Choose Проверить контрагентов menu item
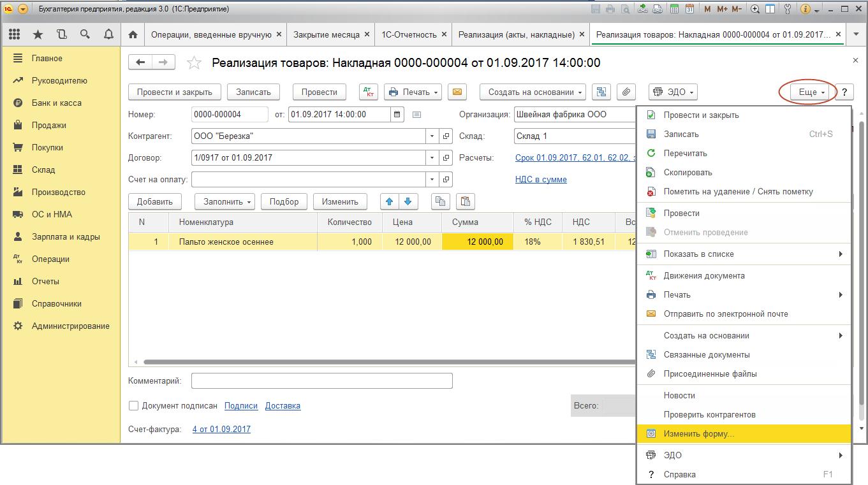This screenshot has height=485, width=868. tap(709, 415)
